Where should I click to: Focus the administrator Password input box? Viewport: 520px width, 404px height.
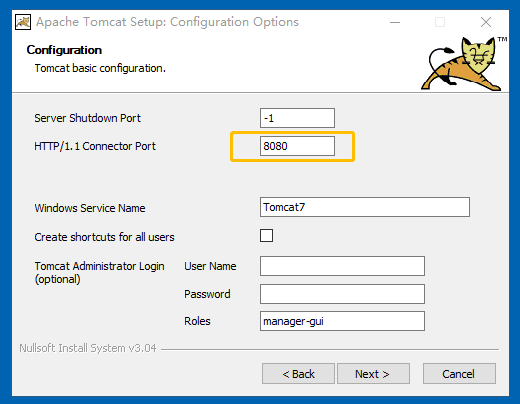click(342, 294)
